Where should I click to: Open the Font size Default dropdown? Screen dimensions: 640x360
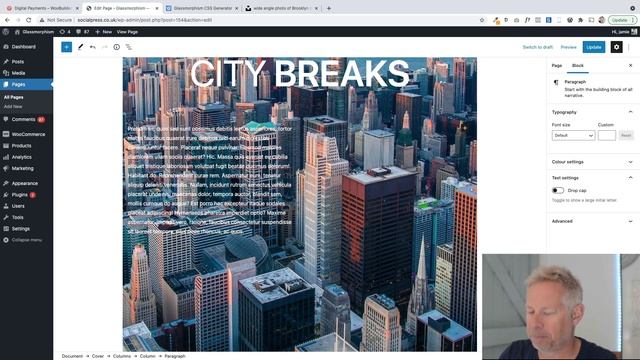tap(573, 136)
